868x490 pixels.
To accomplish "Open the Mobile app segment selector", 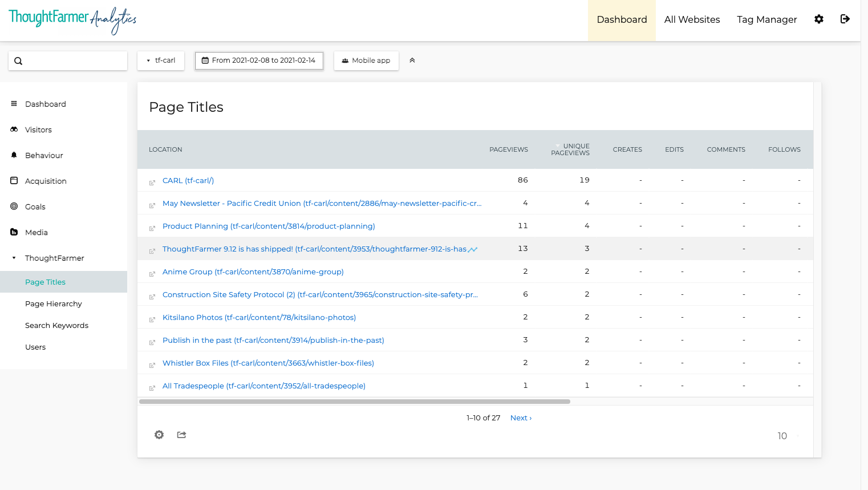I will [366, 60].
